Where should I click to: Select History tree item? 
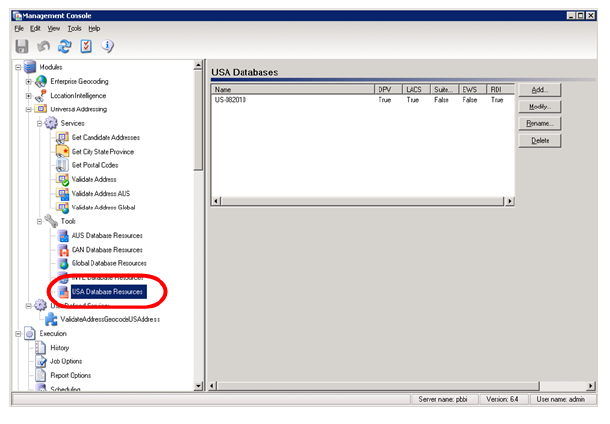[60, 348]
